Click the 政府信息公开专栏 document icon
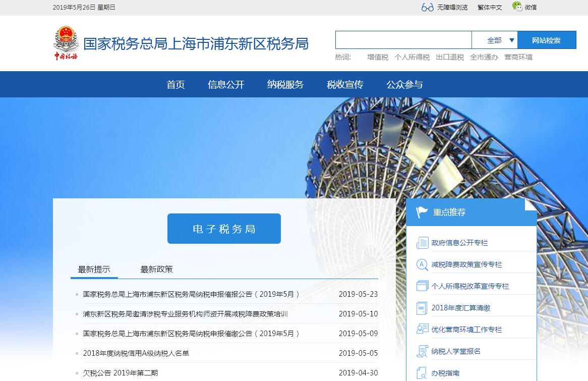This screenshot has width=588, height=381. pyautogui.click(x=422, y=243)
